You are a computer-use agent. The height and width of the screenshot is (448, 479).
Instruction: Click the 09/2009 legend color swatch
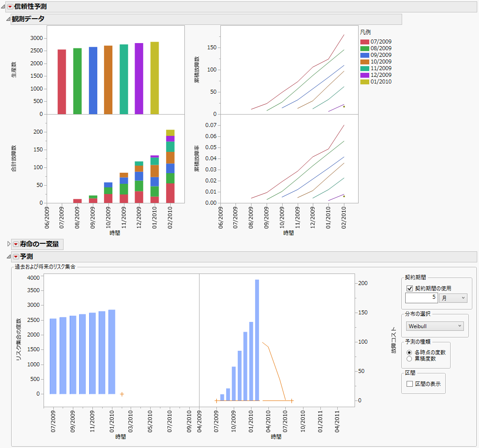(365, 55)
